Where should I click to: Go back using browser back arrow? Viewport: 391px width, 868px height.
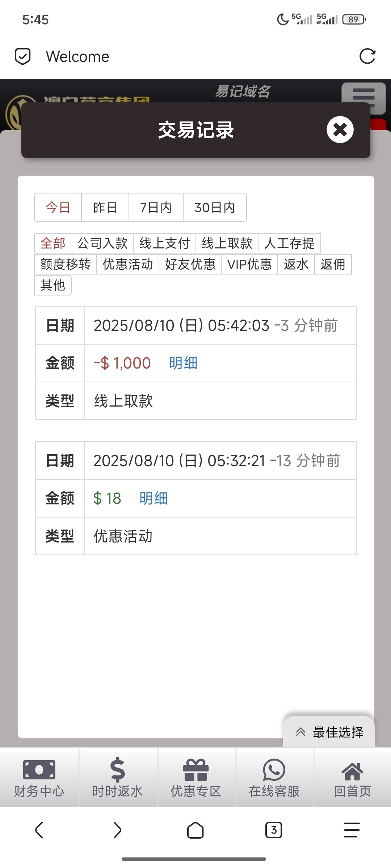click(39, 830)
